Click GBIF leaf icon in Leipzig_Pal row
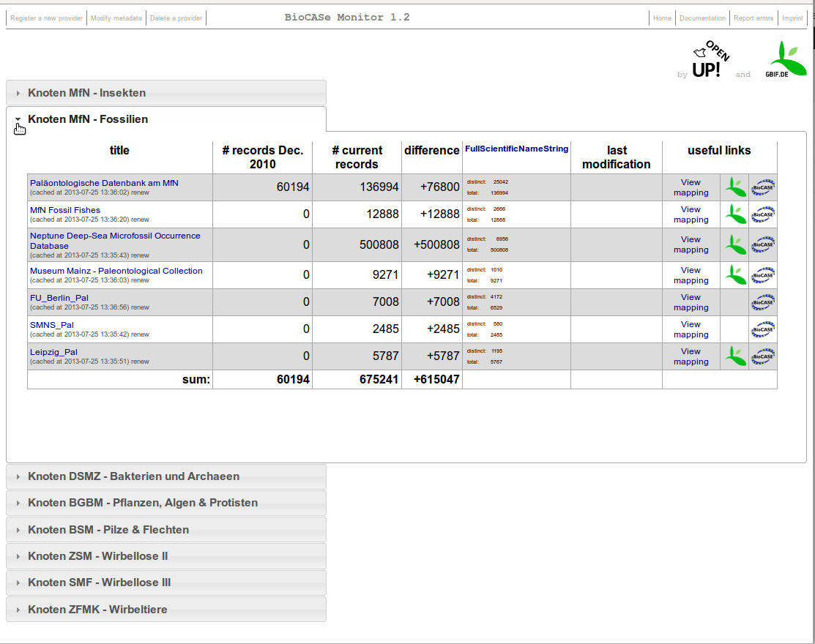This screenshot has height=644, width=815. (735, 356)
